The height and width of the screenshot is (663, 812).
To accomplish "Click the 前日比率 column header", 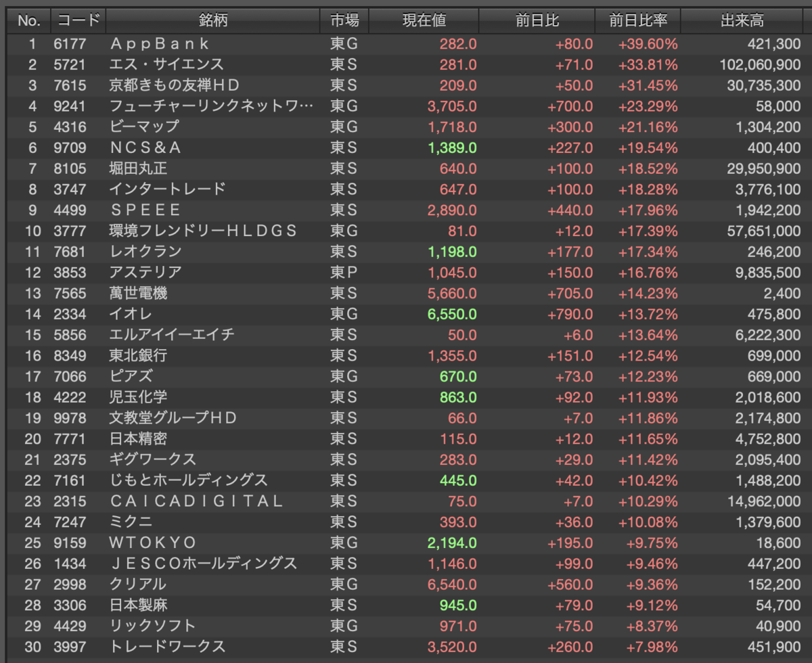I will (638, 20).
